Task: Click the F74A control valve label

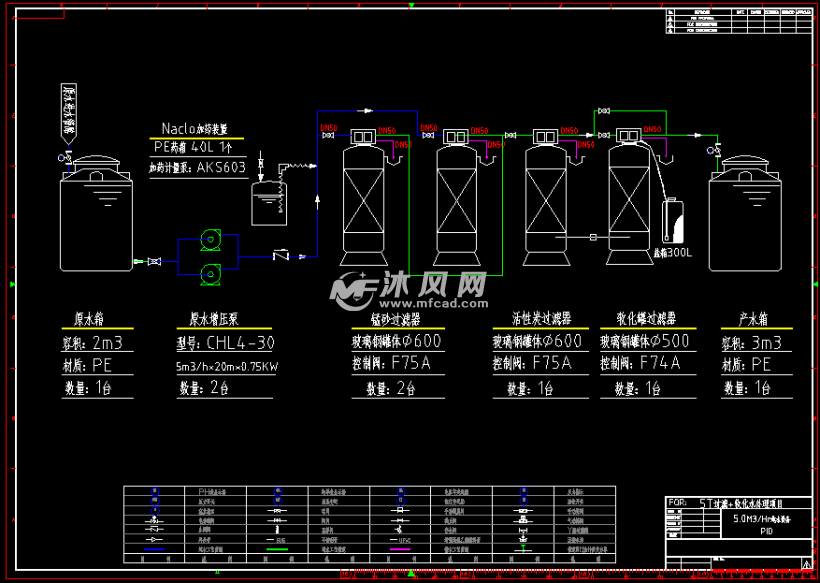Action: tap(660, 363)
